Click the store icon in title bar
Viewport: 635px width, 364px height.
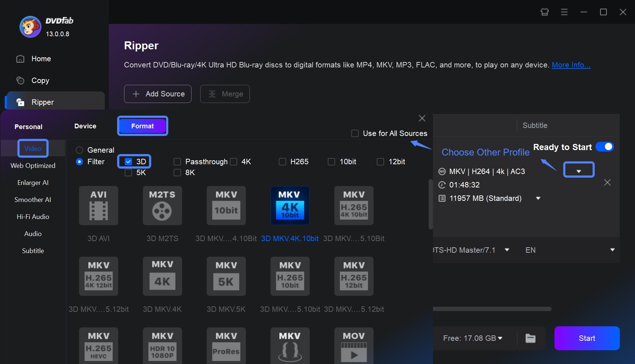tap(544, 12)
